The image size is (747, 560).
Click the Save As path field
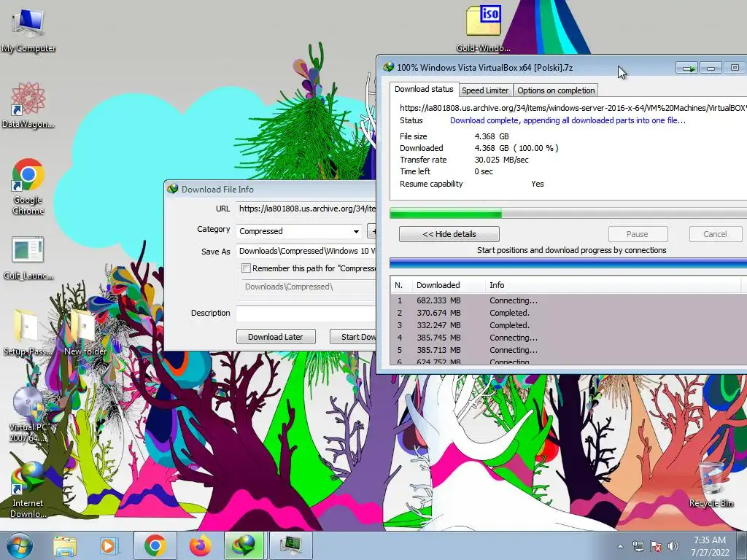pyautogui.click(x=306, y=251)
